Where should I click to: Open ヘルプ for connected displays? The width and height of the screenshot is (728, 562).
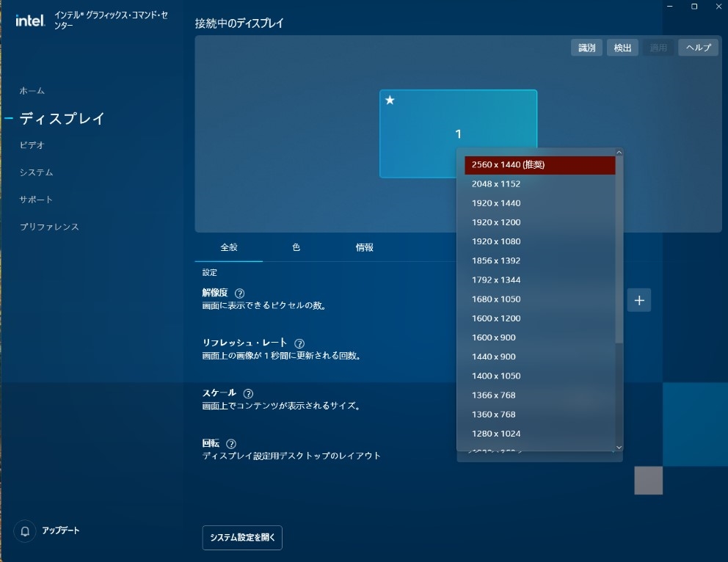click(699, 48)
